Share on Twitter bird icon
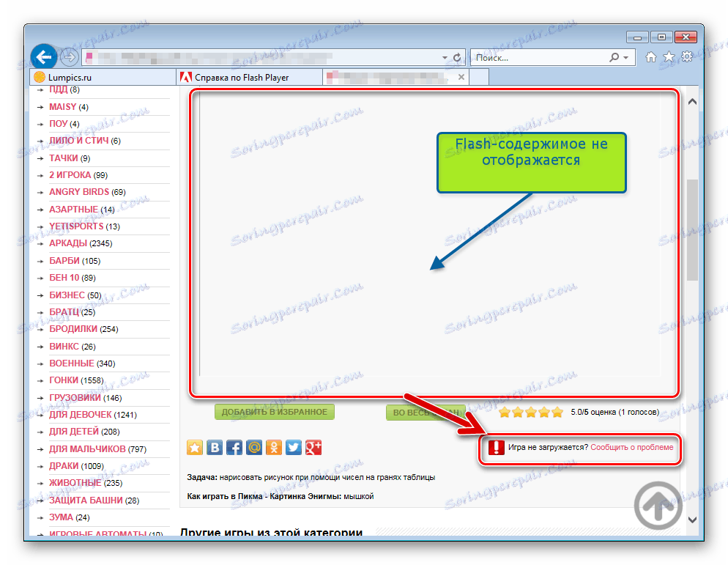The width and height of the screenshot is (728, 565). point(294,448)
